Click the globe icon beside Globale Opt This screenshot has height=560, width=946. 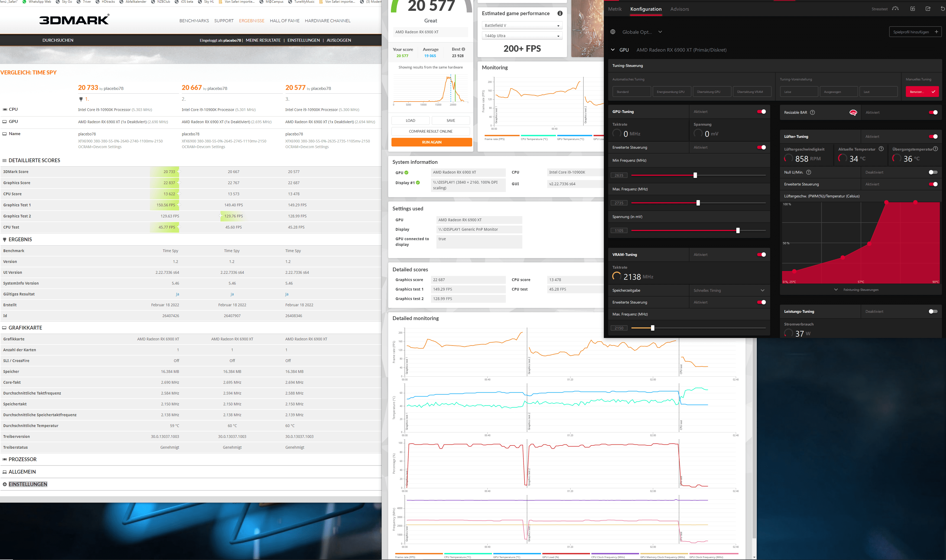point(613,32)
